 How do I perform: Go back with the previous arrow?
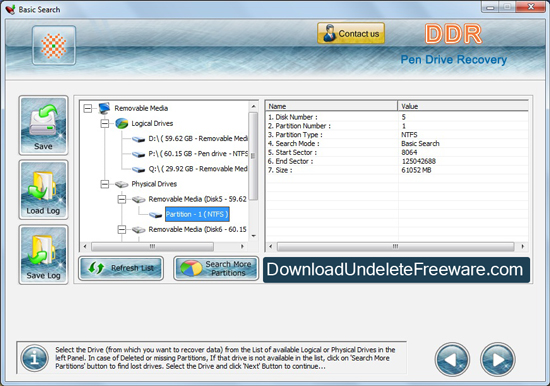click(452, 359)
